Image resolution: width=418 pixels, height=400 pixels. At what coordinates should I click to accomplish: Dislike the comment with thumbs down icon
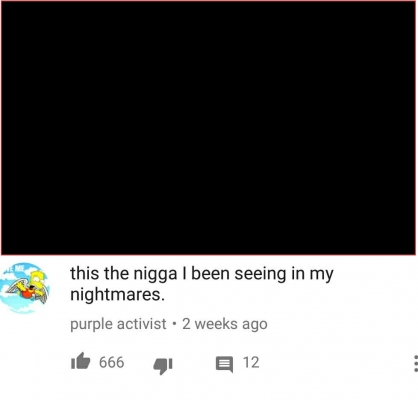tap(163, 366)
